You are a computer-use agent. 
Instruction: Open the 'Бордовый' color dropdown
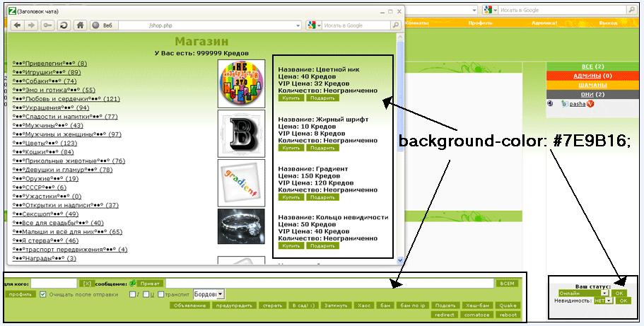(x=220, y=293)
